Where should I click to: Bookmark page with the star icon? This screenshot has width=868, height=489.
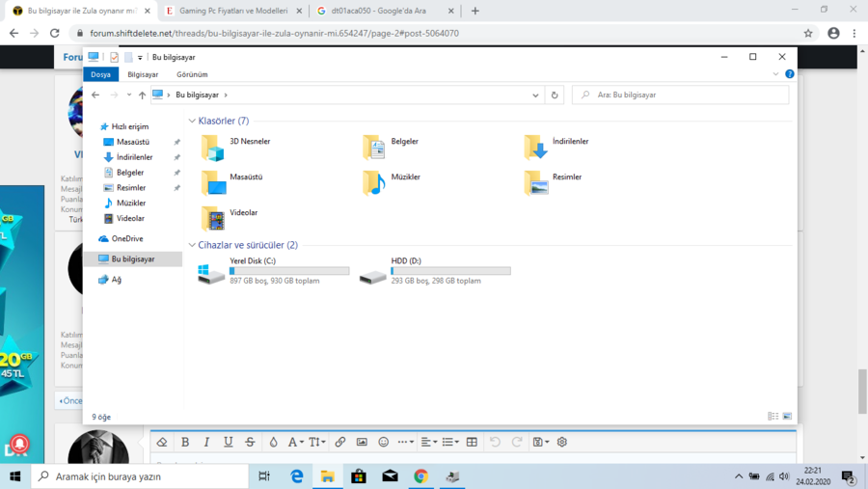[808, 33]
